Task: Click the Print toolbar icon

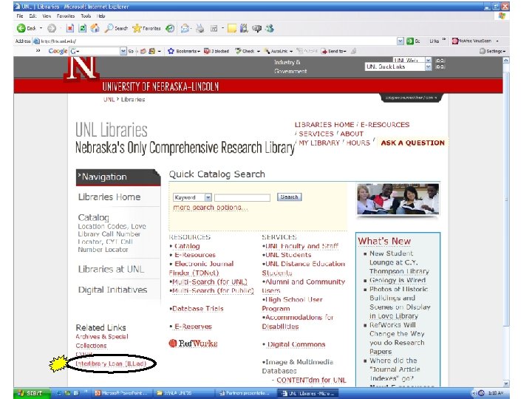Action: 200,29
